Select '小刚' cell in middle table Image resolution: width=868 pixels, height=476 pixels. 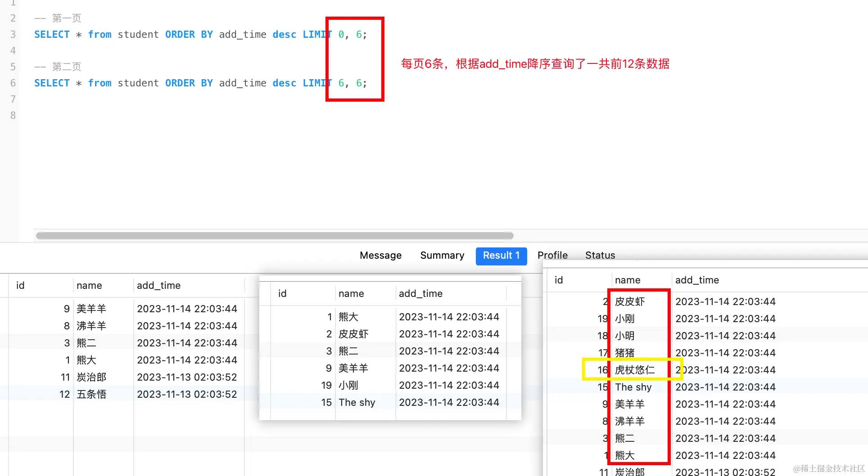348,386
